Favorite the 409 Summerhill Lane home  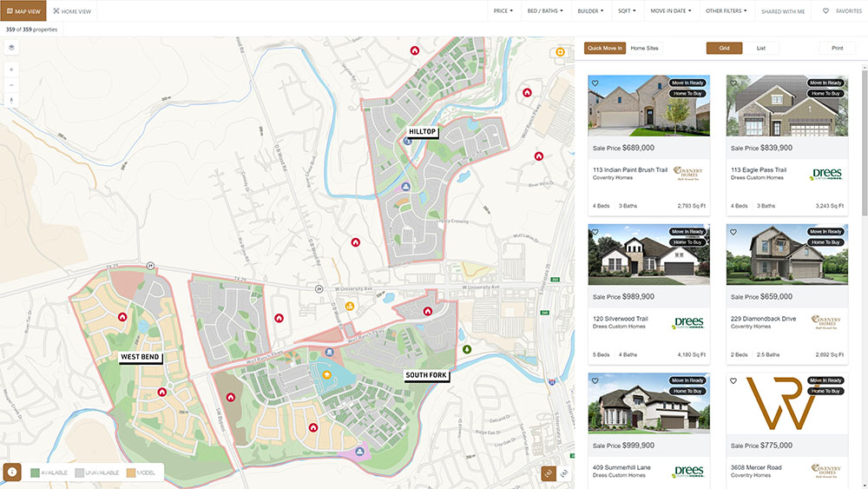(x=595, y=381)
